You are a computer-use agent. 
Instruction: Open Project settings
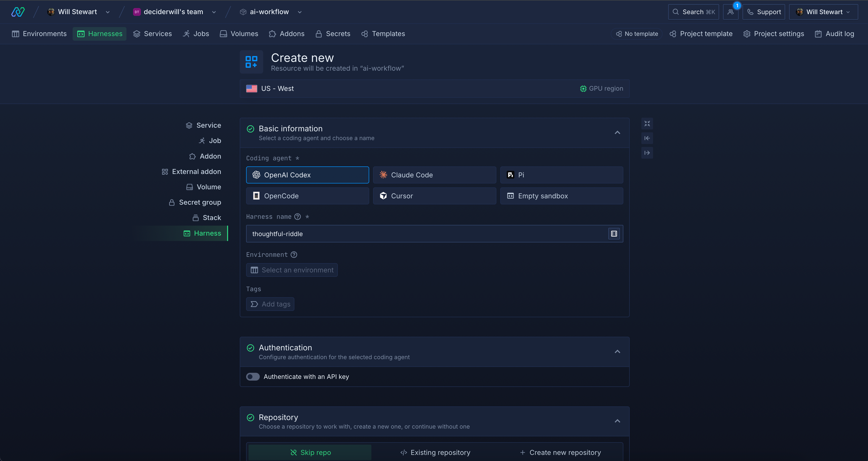[x=774, y=34]
